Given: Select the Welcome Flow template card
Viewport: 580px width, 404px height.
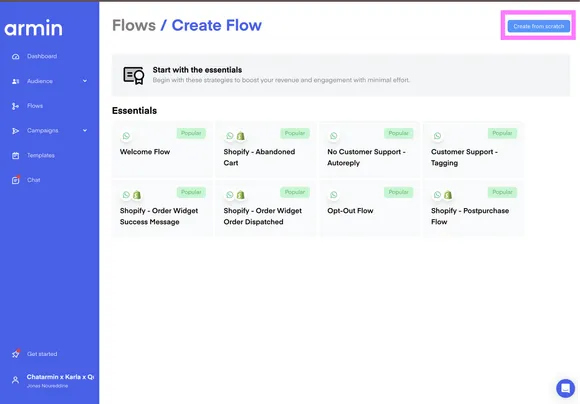Looking at the screenshot, I should tap(162, 150).
